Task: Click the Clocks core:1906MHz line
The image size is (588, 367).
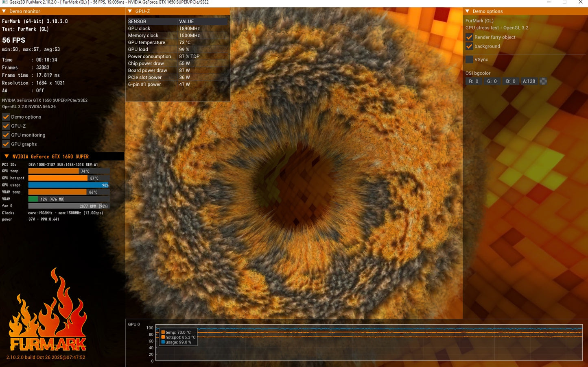Action: [52, 213]
